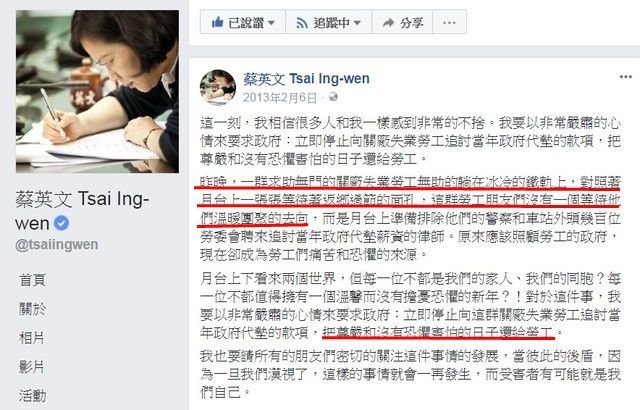Click the @tsaiingwen username

coord(56,244)
